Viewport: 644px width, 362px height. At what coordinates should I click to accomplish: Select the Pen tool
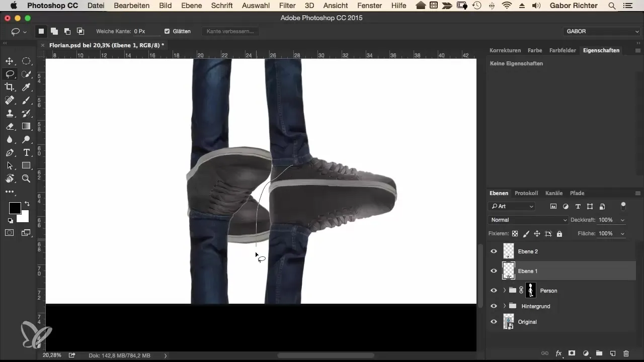[10, 152]
